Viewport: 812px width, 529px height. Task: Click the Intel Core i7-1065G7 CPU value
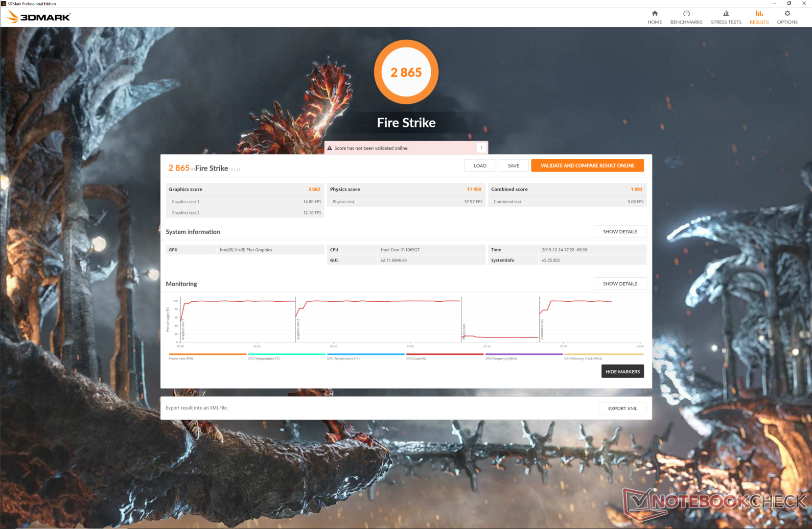point(400,250)
